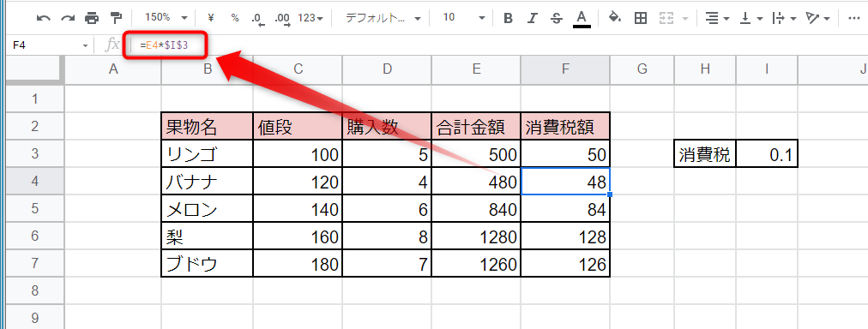
Task: Toggle strikethrough formatting
Action: click(557, 18)
